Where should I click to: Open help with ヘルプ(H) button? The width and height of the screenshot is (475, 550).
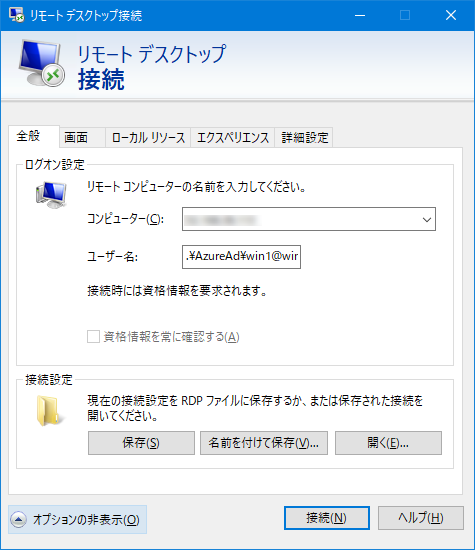point(421,518)
